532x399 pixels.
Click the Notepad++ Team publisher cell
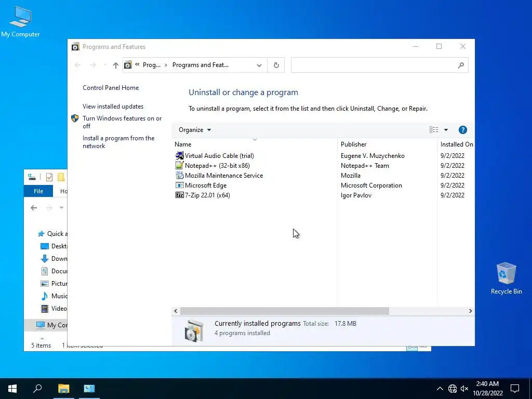[365, 166]
